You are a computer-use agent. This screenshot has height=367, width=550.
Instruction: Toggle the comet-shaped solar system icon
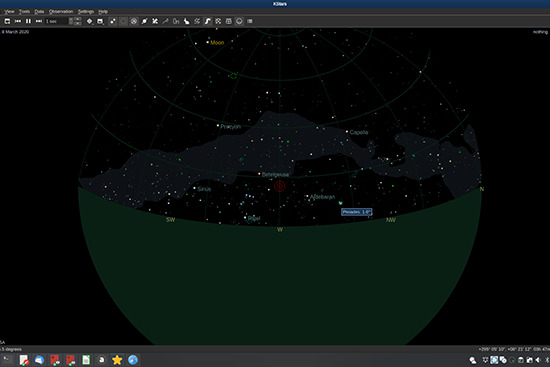(x=144, y=21)
